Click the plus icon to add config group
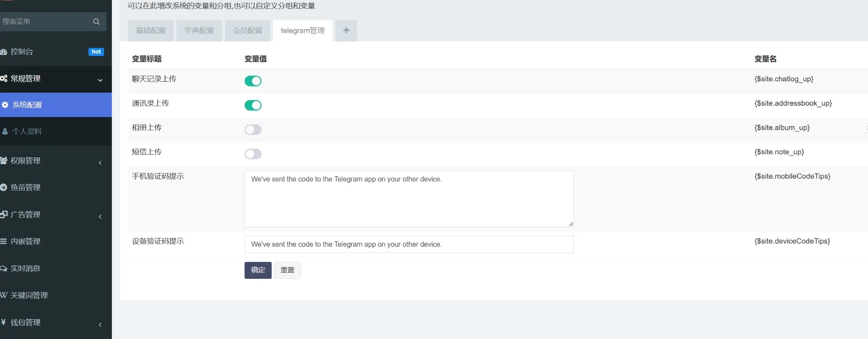868x339 pixels. point(346,31)
